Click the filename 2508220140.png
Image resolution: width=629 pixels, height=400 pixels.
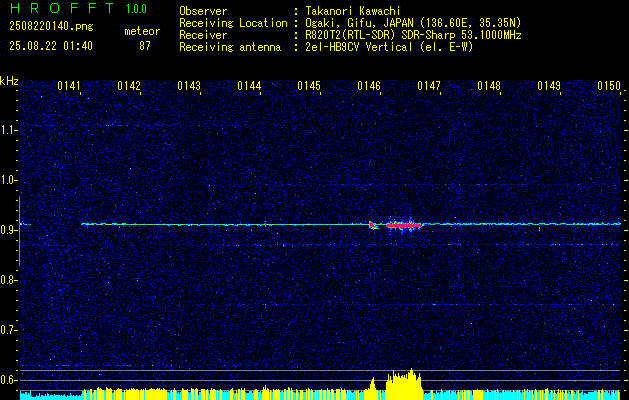pos(51,26)
